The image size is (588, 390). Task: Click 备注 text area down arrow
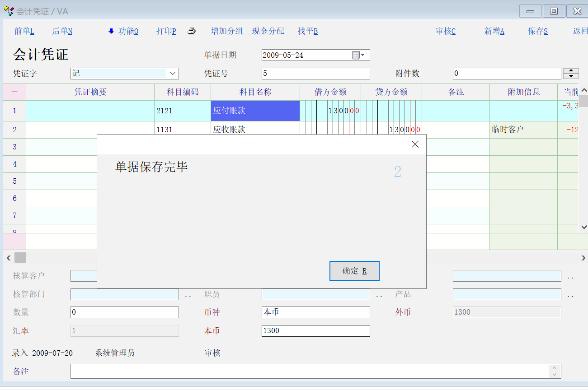(555, 375)
